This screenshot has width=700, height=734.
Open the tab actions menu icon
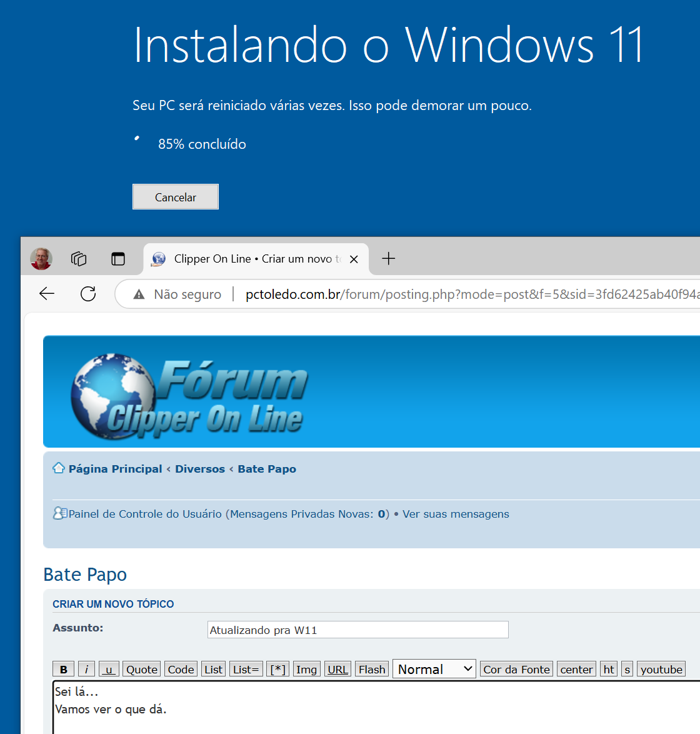pos(118,258)
